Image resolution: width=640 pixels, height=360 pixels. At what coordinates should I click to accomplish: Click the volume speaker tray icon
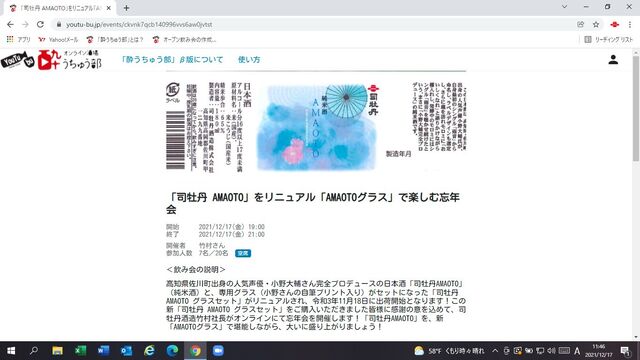tap(551, 351)
